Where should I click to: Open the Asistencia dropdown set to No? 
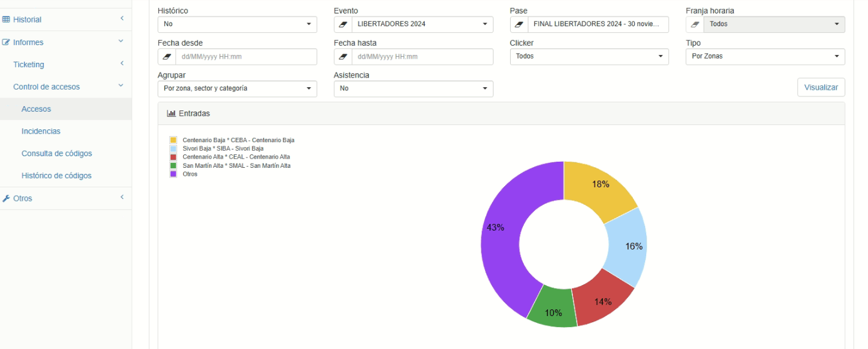[x=414, y=88]
